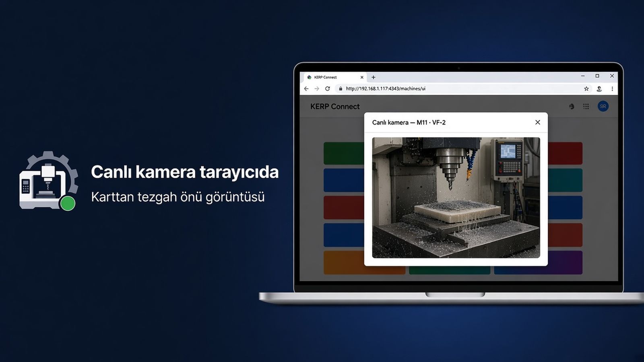
Task: Open the browser profile icon
Action: pos(599,89)
